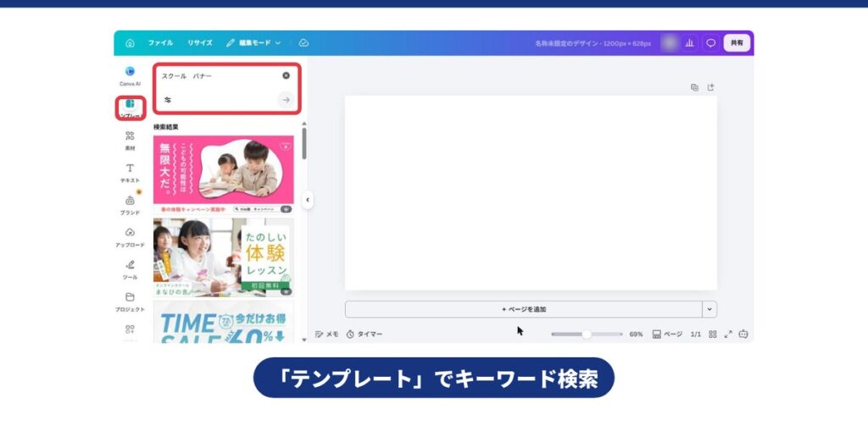The width and height of the screenshot is (868, 431).
Task: Click the 1/1 page counter
Action: click(696, 334)
